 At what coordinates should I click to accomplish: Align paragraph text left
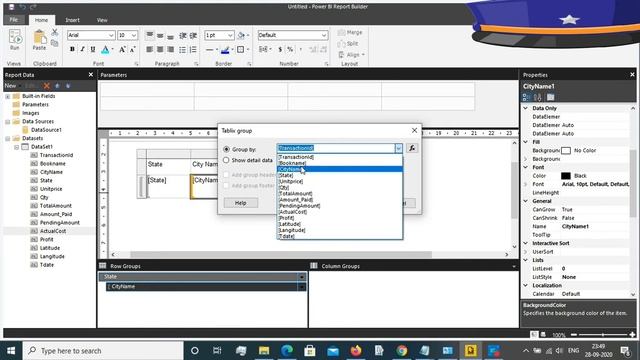point(150,49)
